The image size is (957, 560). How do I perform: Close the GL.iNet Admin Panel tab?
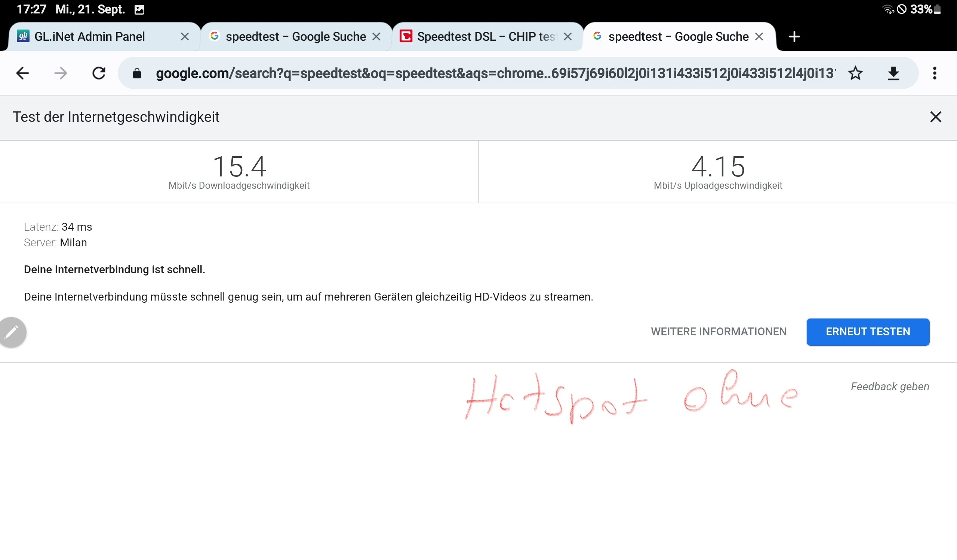tap(185, 37)
